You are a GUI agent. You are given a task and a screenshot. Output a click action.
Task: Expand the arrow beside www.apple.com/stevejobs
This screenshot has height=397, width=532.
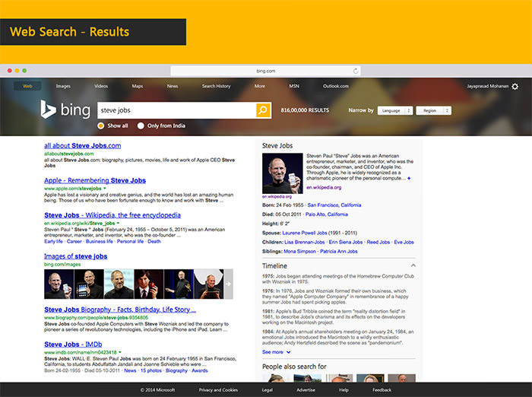105,188
